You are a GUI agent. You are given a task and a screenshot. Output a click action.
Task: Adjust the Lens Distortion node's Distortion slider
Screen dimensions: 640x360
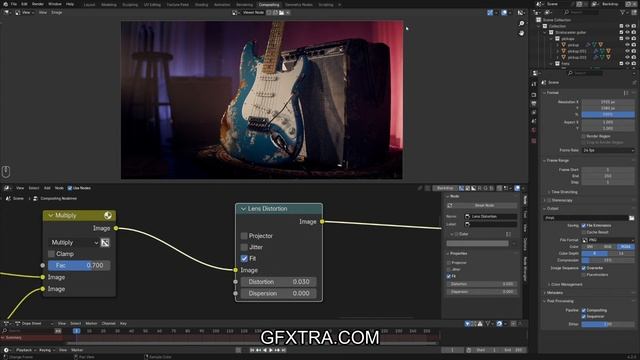click(x=278, y=282)
